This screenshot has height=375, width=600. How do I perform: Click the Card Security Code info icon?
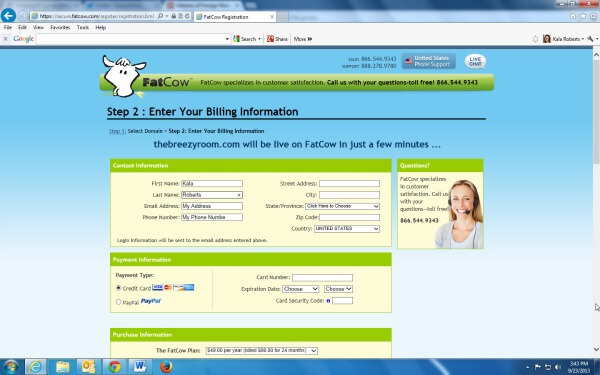(328, 301)
